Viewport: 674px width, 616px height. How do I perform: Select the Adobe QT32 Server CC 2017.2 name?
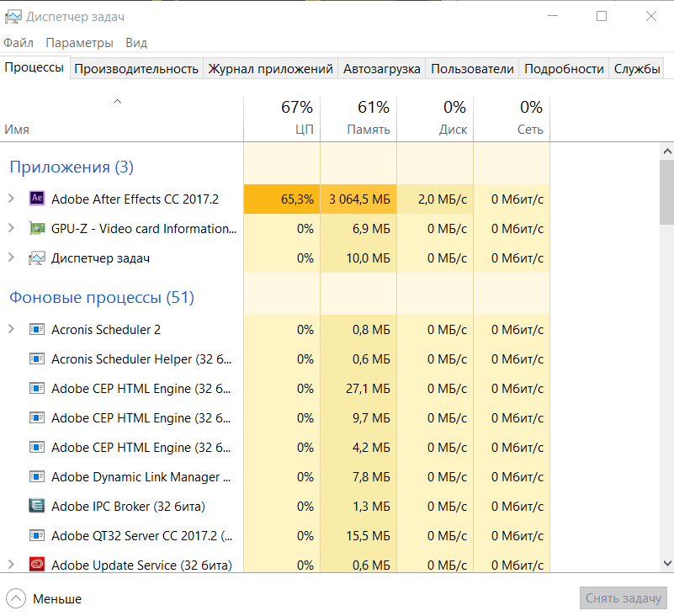142,536
